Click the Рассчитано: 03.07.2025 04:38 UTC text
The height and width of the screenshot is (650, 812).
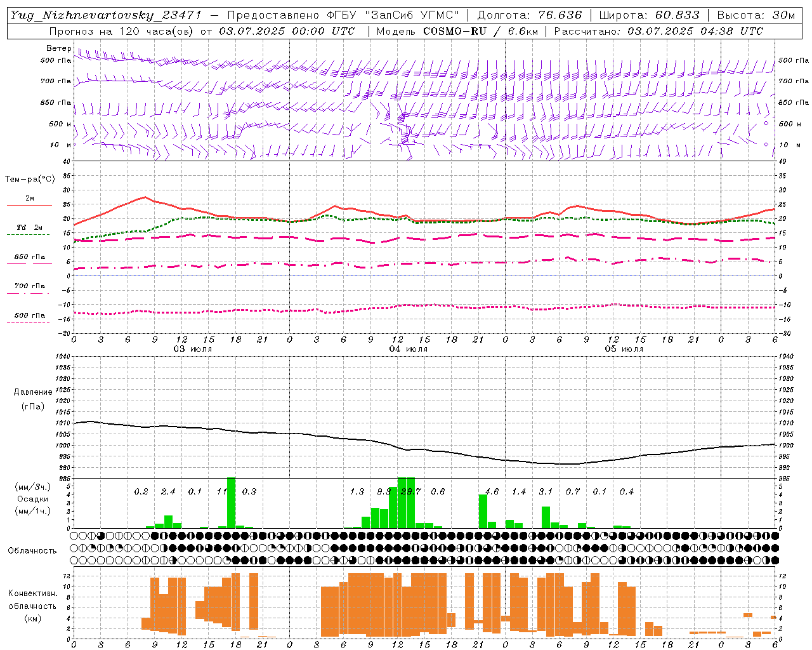tap(658, 31)
